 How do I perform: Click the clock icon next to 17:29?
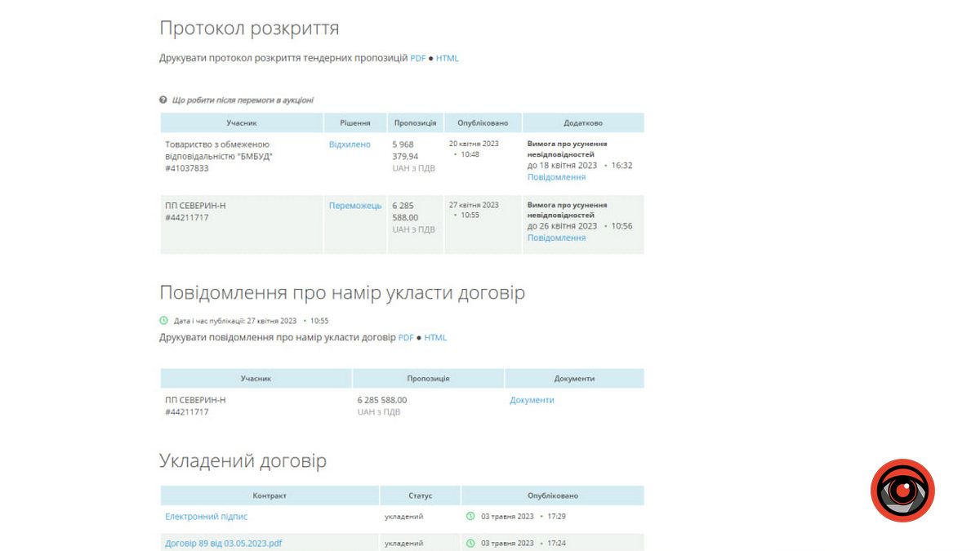click(x=470, y=516)
